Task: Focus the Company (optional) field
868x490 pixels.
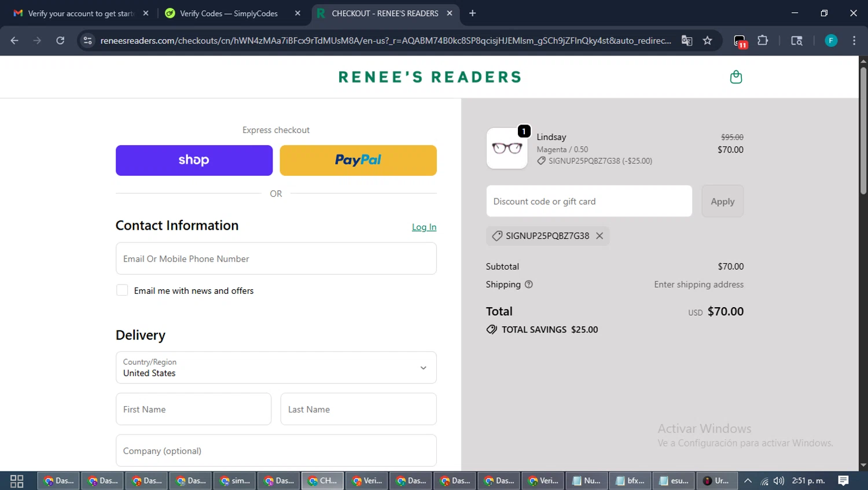Action: 276,451
